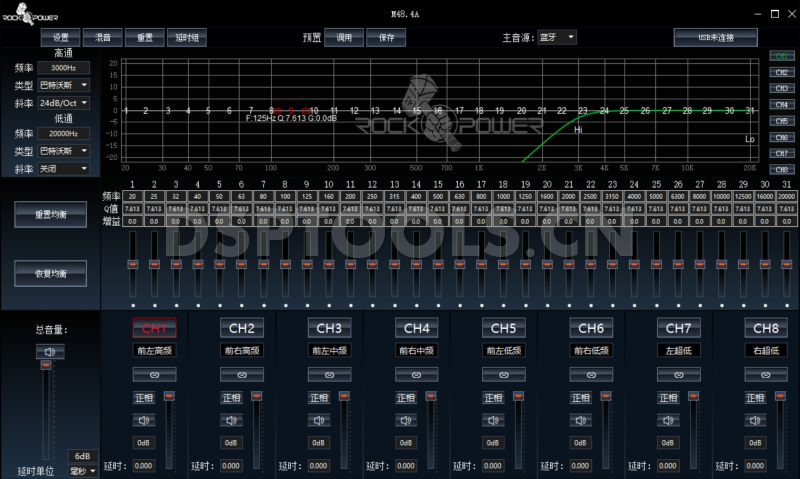
Task: Open the delay unit dropdown 毫秒
Action: pos(82,470)
